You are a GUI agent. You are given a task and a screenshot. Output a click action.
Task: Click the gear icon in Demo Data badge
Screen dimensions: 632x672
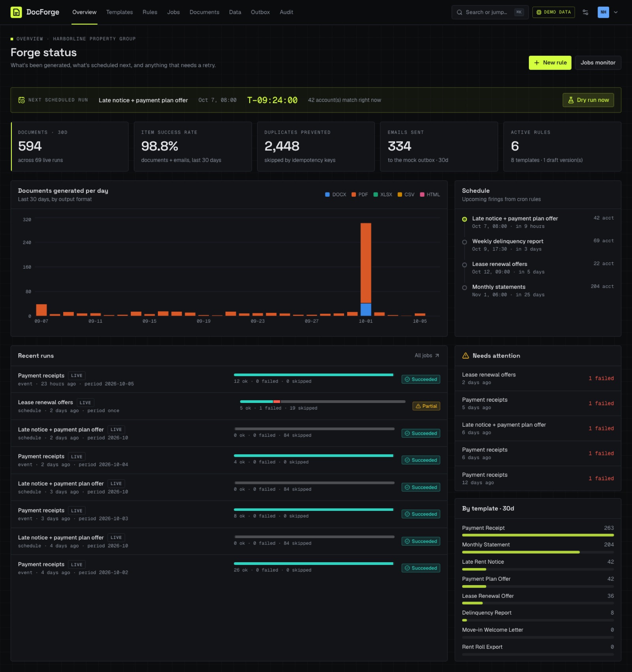(539, 12)
